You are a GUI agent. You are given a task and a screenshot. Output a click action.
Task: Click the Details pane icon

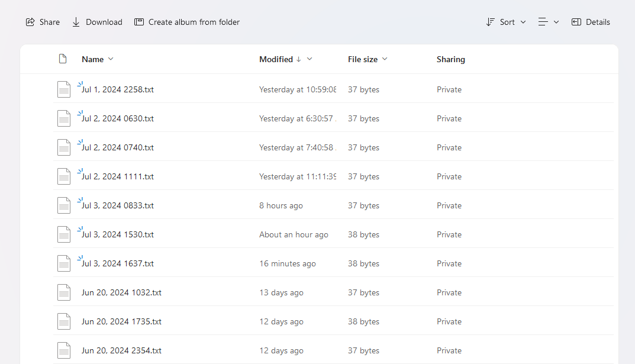576,22
